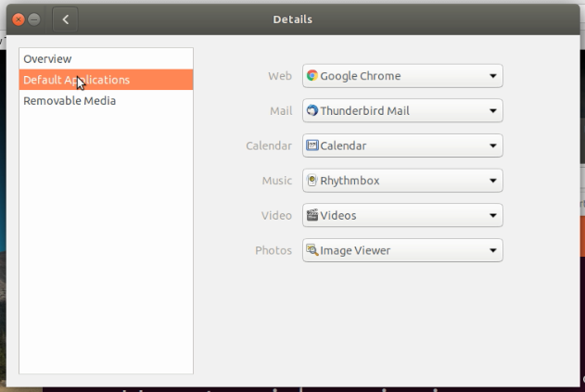Click the Details title bar
Image resolution: width=585 pixels, height=392 pixels.
point(293,19)
